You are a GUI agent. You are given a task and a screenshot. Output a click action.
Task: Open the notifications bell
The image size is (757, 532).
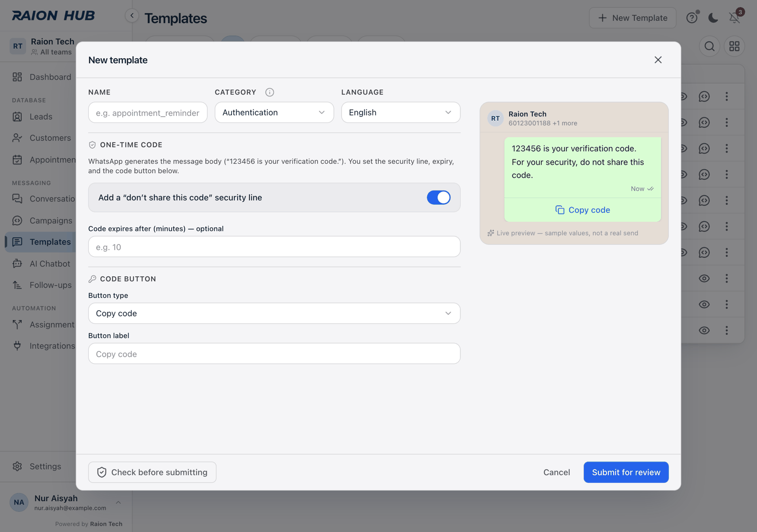734,18
